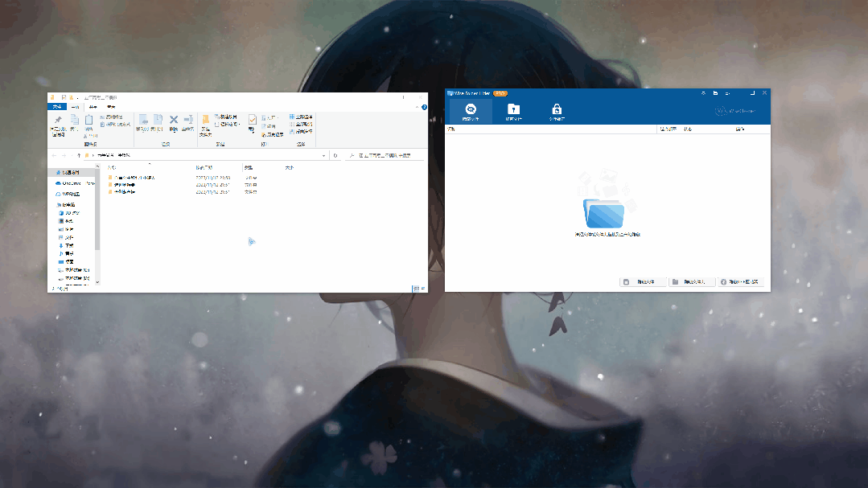
Task: Click the red X Delete icon
Action: coord(173,121)
